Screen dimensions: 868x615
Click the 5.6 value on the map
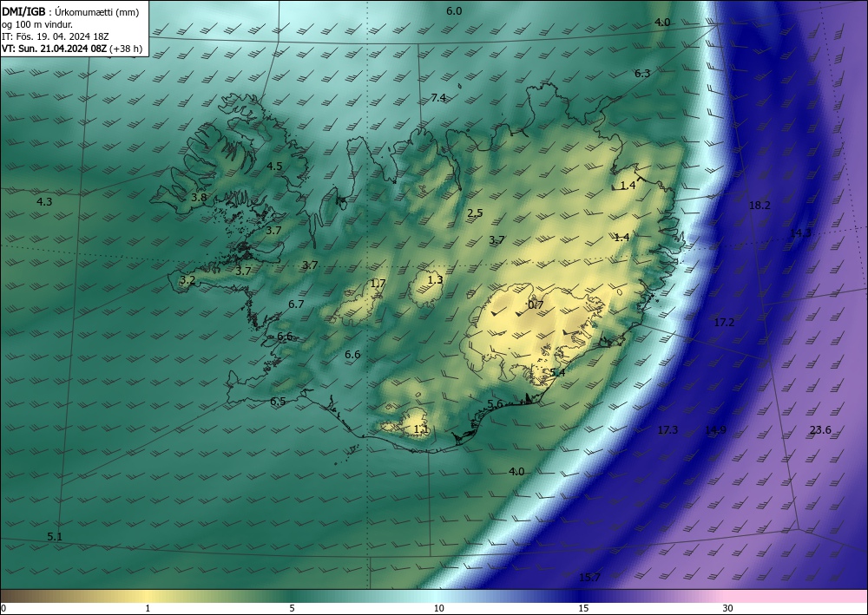coord(495,404)
